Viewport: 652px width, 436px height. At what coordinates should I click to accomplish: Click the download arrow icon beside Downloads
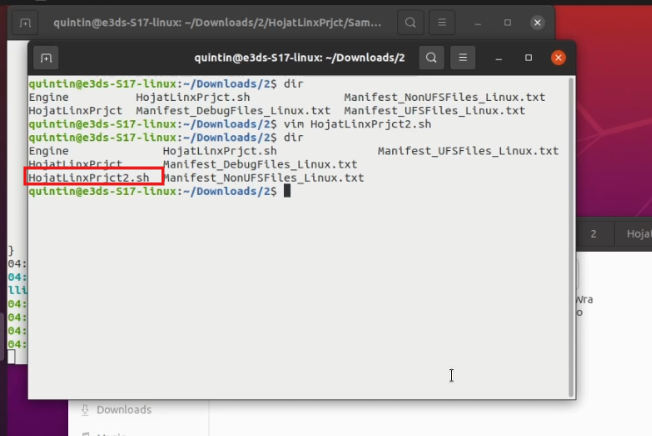[84, 410]
